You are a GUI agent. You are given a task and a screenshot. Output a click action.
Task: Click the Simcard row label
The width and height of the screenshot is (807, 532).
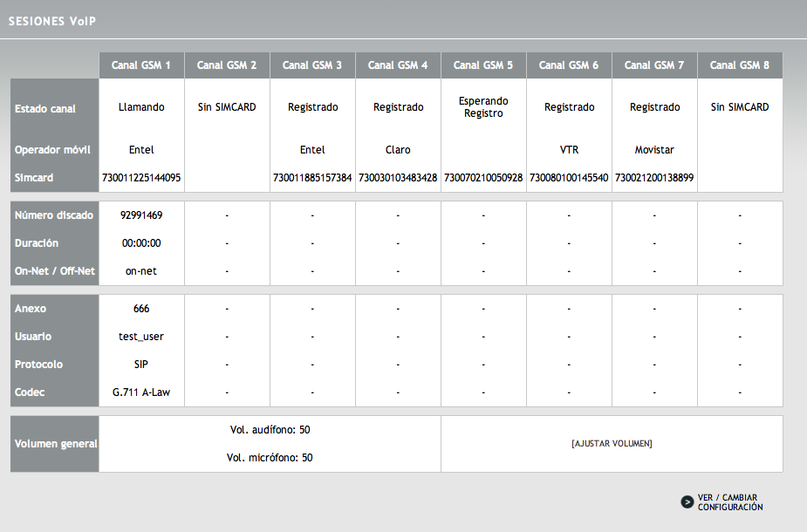(33, 178)
